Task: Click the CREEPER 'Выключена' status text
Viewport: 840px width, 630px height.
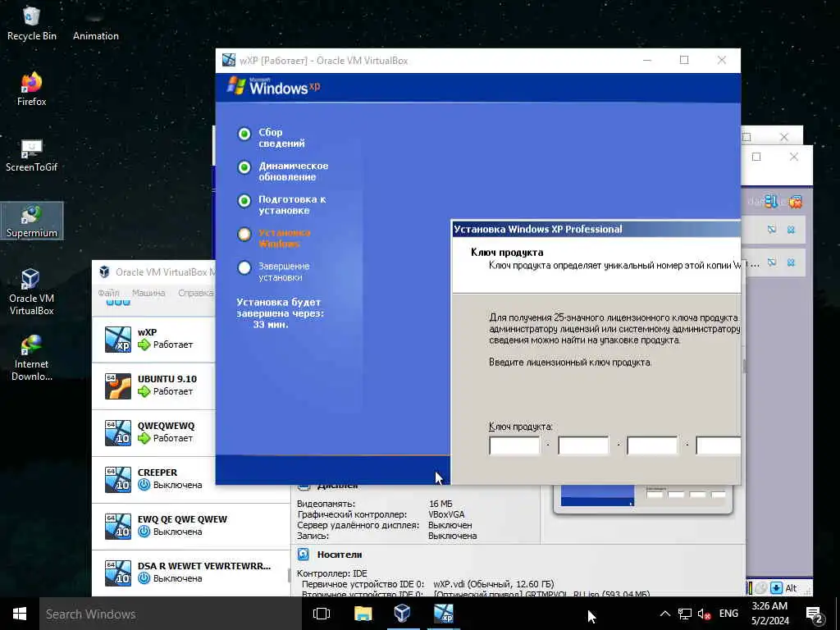Action: tap(178, 485)
